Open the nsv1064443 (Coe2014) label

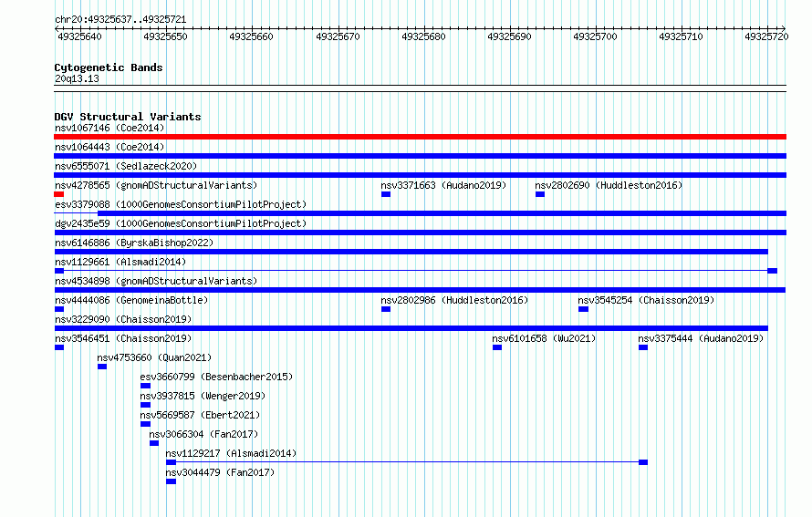pos(109,147)
